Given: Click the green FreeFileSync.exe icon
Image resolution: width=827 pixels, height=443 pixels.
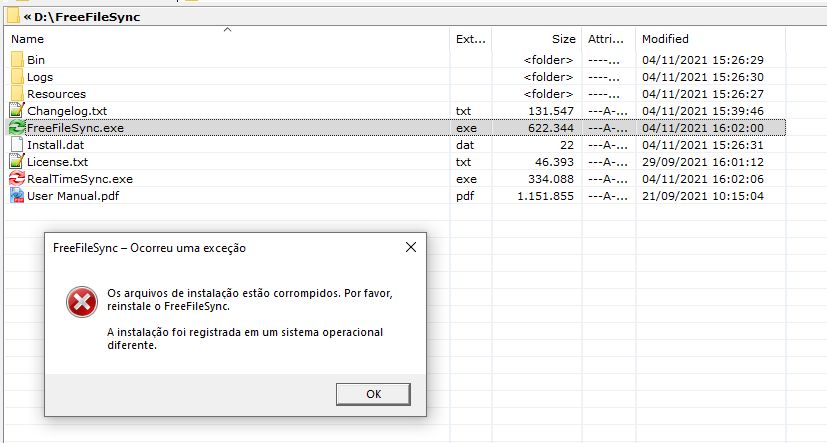Looking at the screenshot, I should [x=17, y=128].
